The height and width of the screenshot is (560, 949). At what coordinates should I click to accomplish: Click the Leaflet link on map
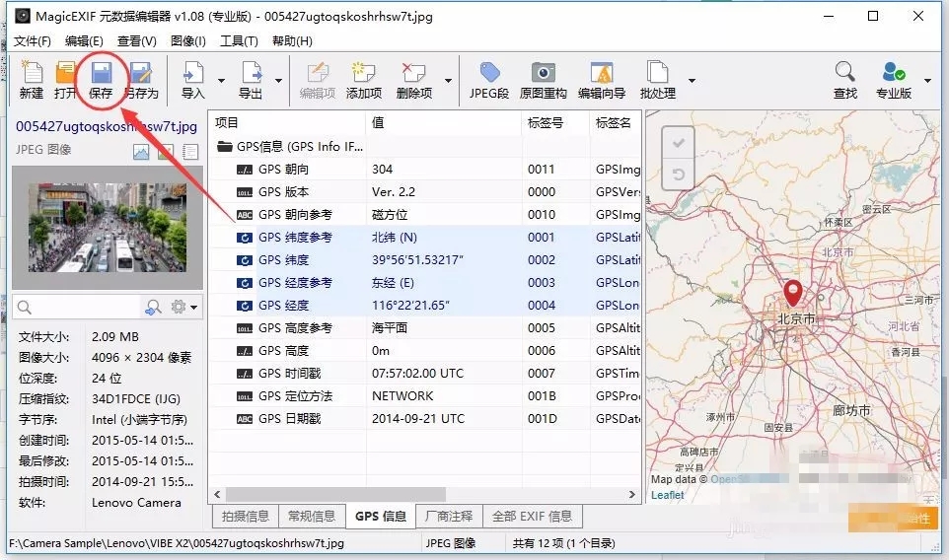tap(667, 495)
